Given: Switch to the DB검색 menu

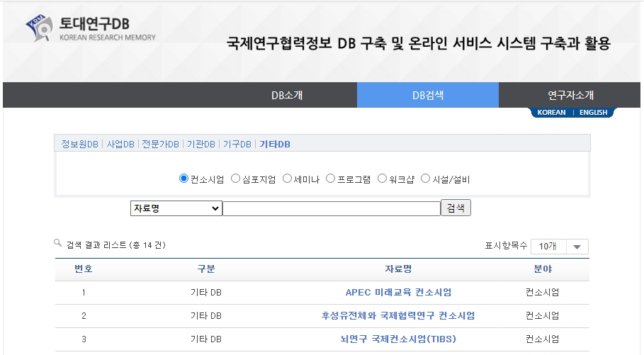Looking at the screenshot, I should click(x=428, y=95).
